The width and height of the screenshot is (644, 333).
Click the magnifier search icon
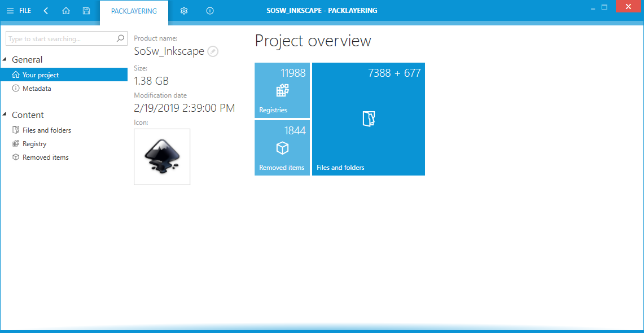coord(120,38)
